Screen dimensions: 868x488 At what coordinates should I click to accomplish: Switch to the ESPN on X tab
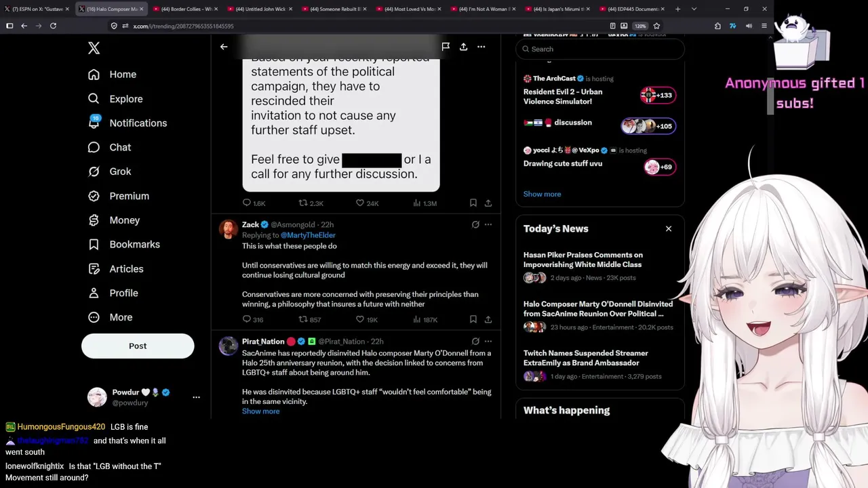pyautogui.click(x=37, y=9)
